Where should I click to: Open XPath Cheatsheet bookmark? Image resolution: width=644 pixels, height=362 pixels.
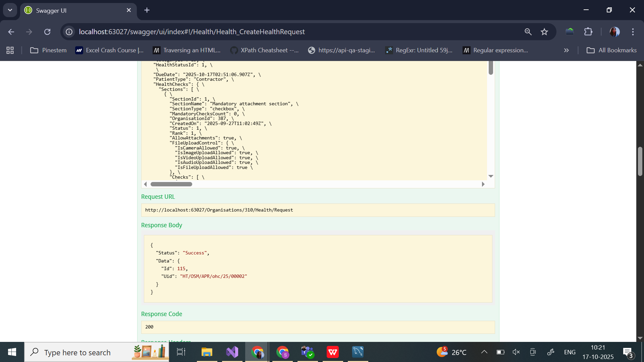(x=264, y=50)
